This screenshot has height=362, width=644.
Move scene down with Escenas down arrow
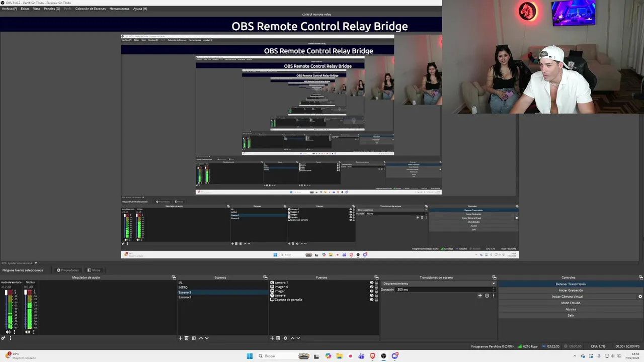click(206, 338)
